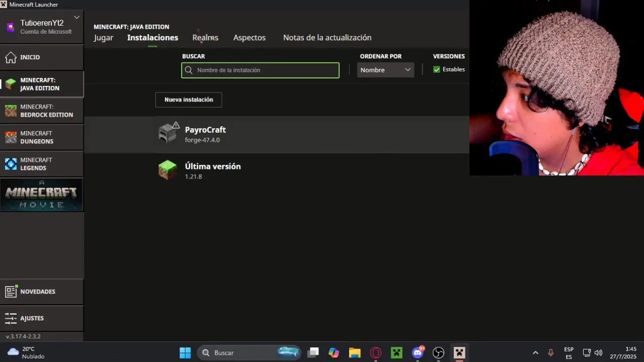
Task: Open File Explorer from the taskbar
Action: [x=355, y=353]
